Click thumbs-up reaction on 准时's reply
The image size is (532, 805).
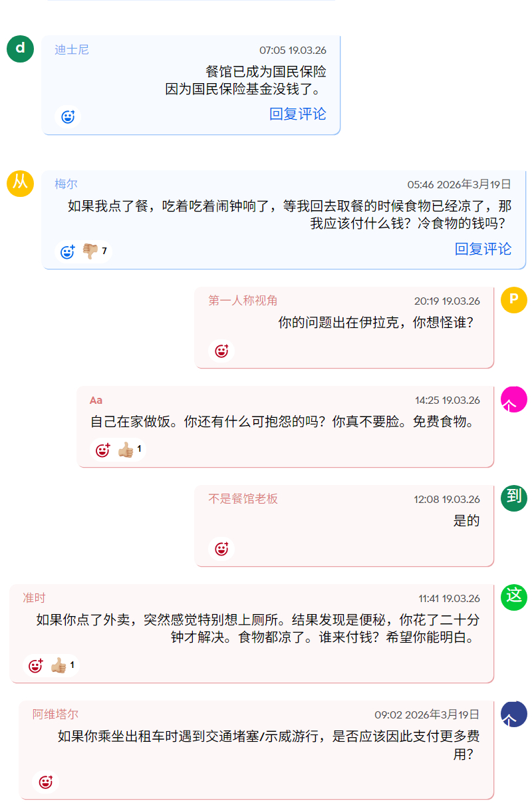pos(62,665)
